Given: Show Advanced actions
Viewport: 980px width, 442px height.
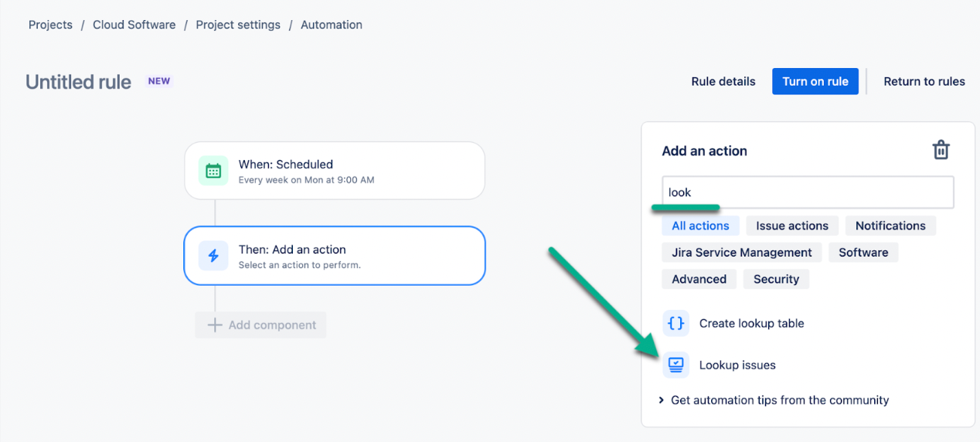Looking at the screenshot, I should (699, 280).
